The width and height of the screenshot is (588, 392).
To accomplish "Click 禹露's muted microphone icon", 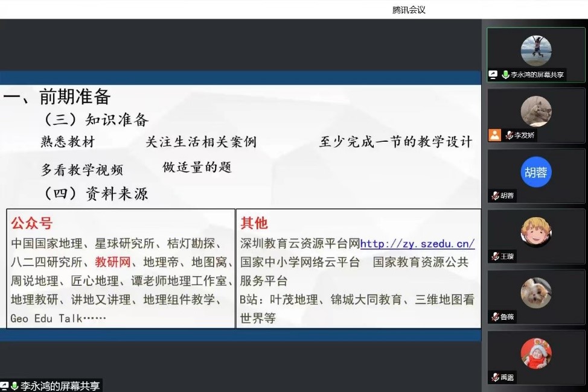I will [495, 378].
